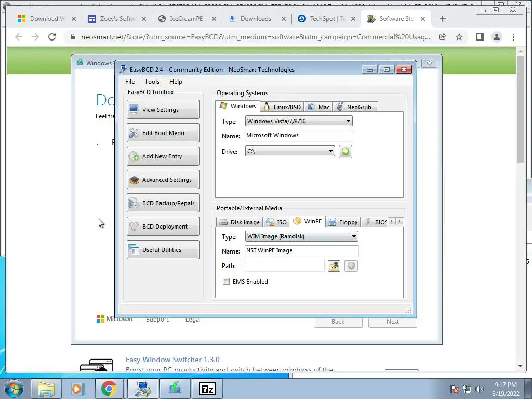Expand the WIM Image (Ramdisk) type dropdown
The width and height of the screenshot is (532, 399).
point(302,236)
